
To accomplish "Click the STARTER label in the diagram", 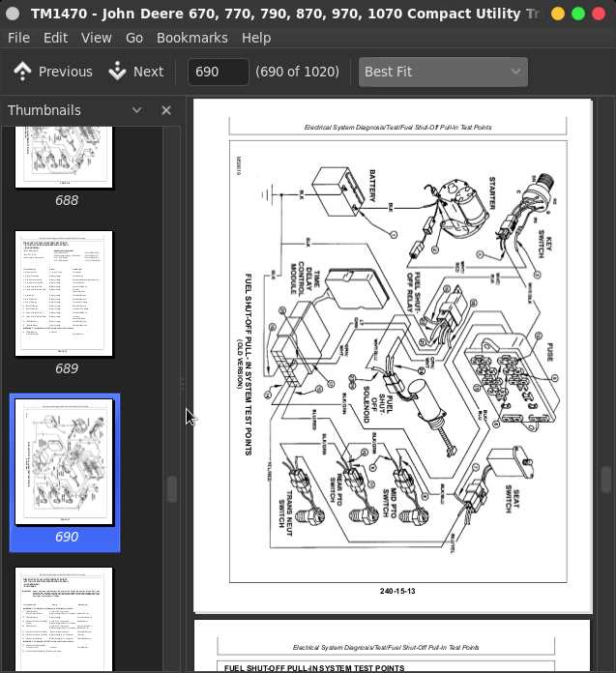I will tap(492, 192).
